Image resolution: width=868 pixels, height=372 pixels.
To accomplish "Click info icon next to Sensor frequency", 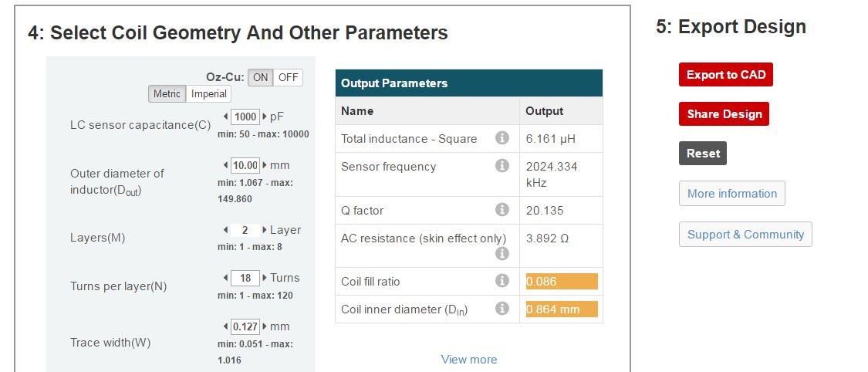I will (x=502, y=166).
